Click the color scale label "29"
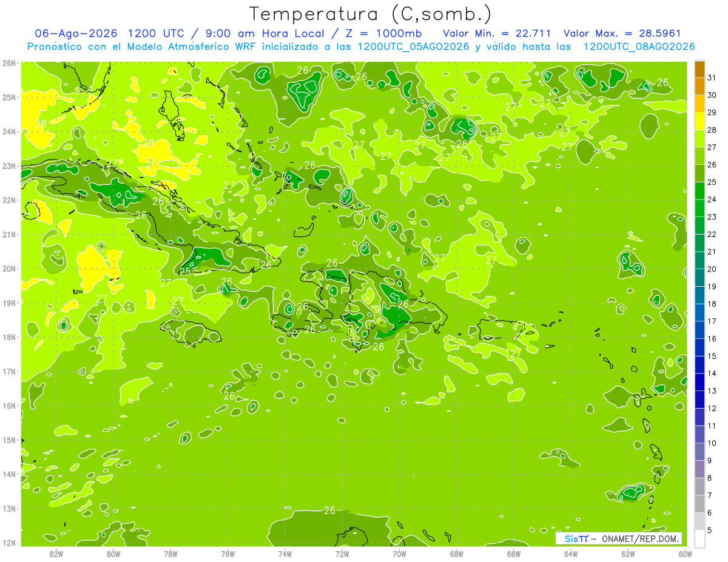Screen dimensions: 728x562 pos(712,113)
